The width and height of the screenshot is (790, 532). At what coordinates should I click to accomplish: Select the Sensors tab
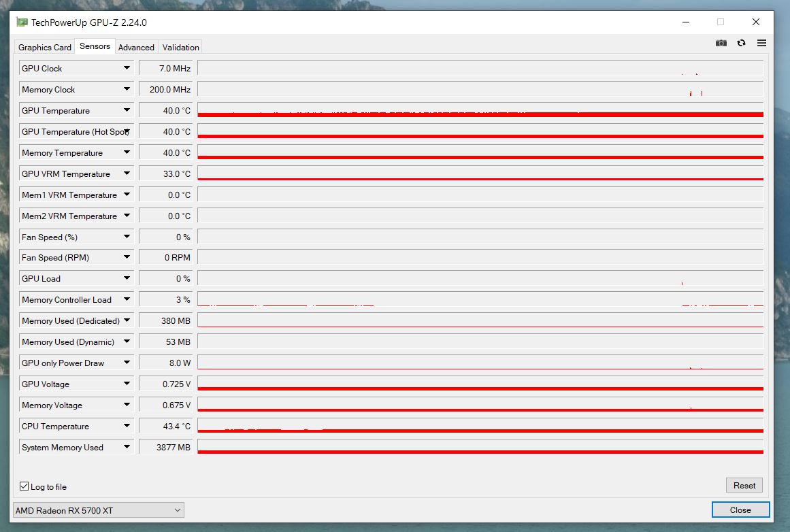tap(95, 46)
